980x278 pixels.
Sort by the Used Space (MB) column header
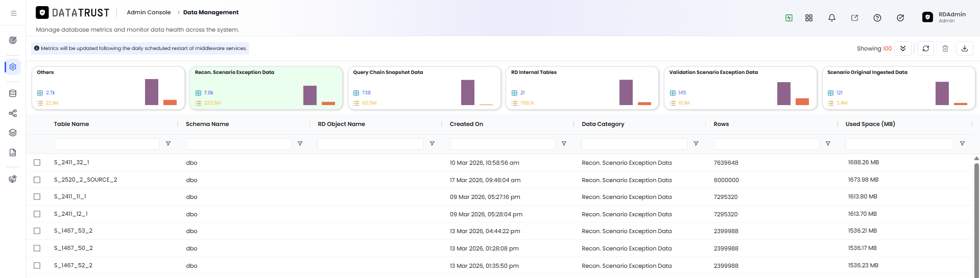[870, 124]
